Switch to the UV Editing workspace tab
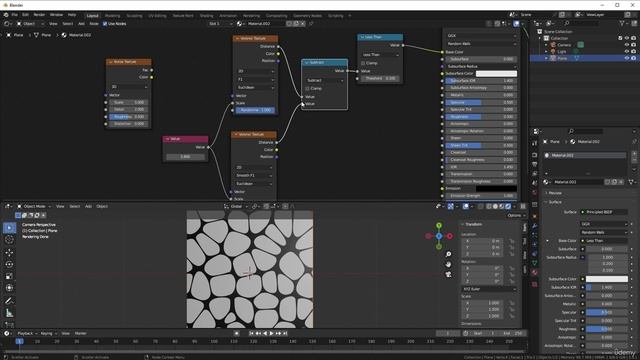640x360 pixels. pos(157,16)
